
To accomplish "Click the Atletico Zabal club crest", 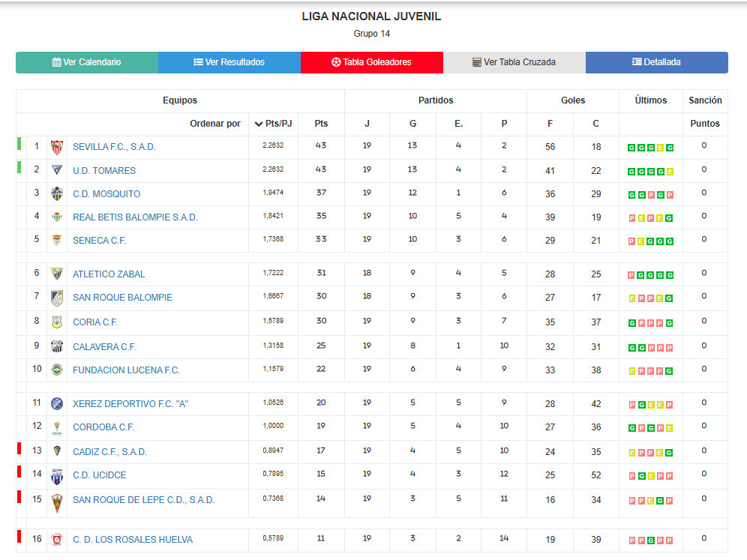I will click(x=57, y=274).
